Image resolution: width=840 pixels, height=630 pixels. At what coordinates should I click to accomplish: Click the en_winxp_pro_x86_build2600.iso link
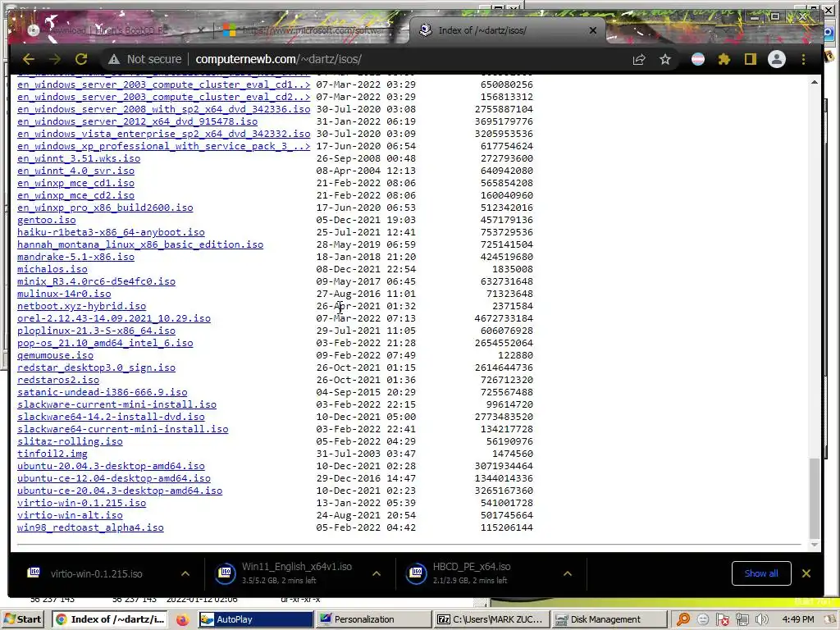point(105,208)
